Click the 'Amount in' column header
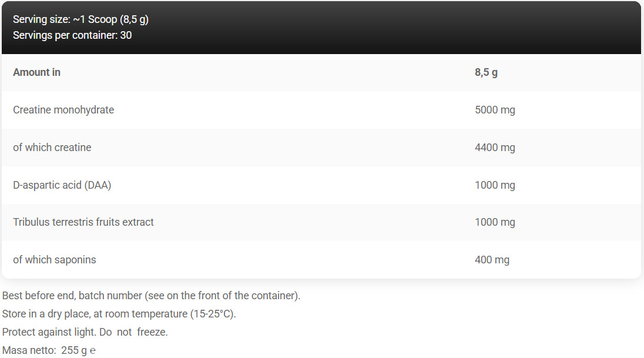Image resolution: width=644 pixels, height=358 pixels. click(x=36, y=72)
